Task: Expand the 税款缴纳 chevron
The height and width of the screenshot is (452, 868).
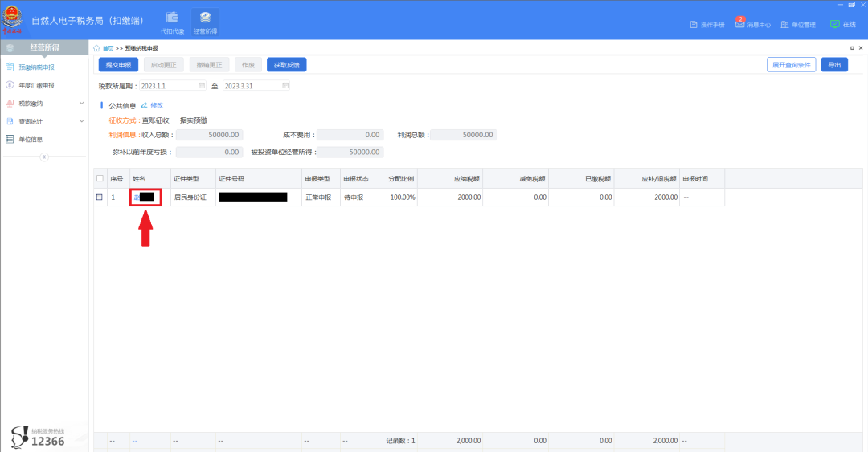Action: (82, 104)
